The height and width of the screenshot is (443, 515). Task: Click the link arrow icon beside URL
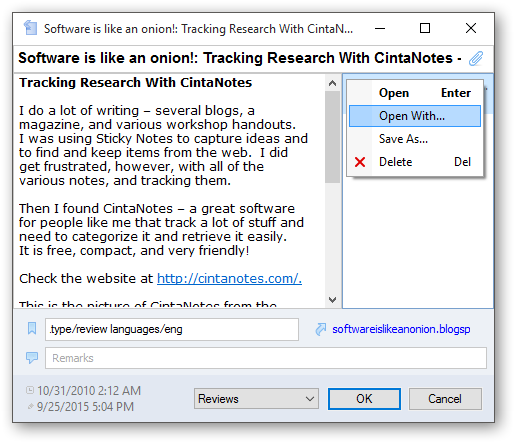click(x=321, y=329)
